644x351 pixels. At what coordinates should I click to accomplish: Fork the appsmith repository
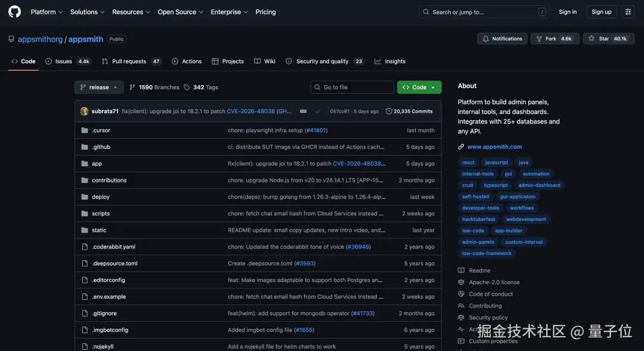[x=555, y=39]
